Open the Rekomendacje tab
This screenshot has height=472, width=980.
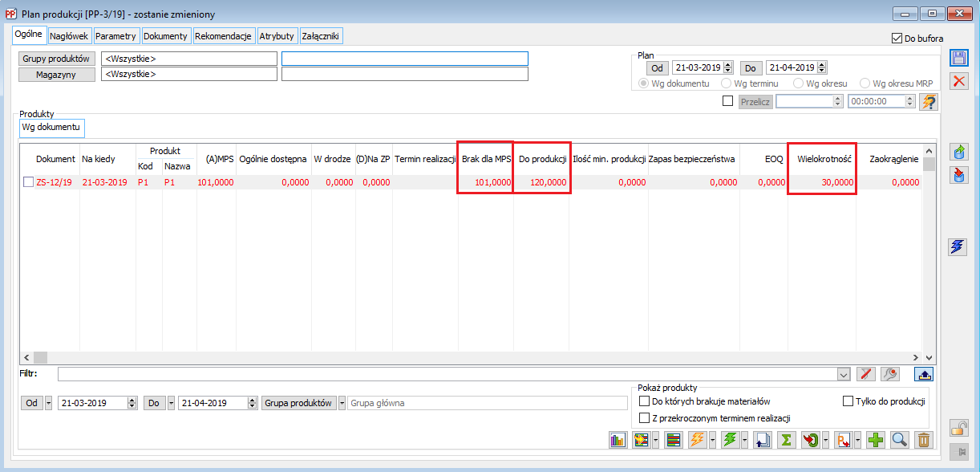[224, 36]
